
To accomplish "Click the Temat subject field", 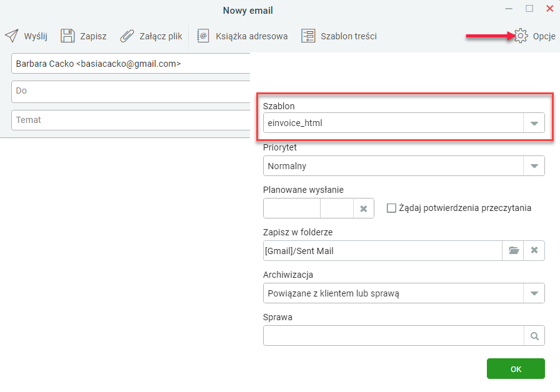I will (x=131, y=120).
